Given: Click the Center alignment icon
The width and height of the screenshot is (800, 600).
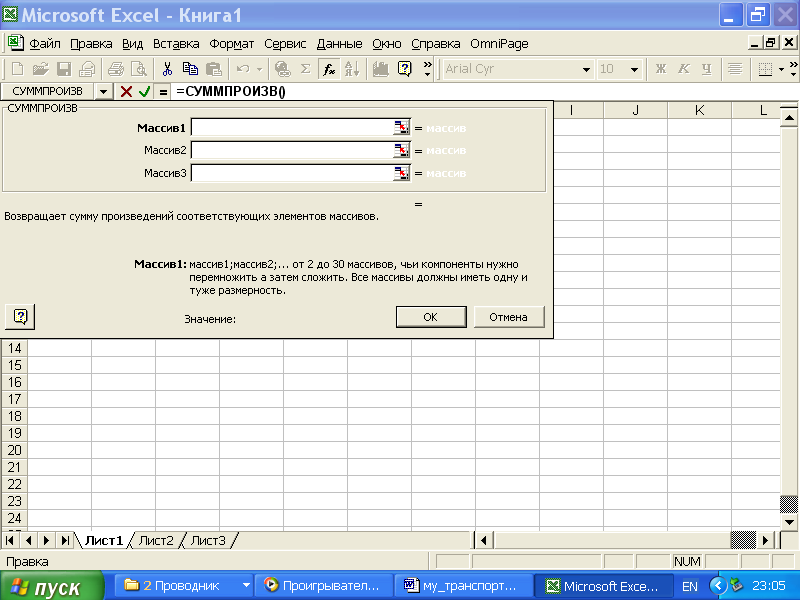Looking at the screenshot, I should coord(735,69).
